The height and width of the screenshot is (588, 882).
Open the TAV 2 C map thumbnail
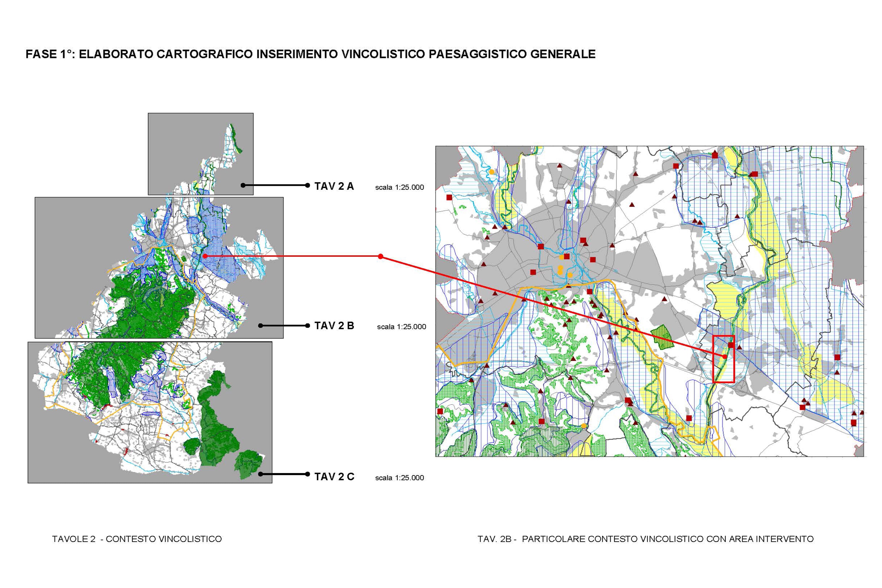[x=150, y=412]
